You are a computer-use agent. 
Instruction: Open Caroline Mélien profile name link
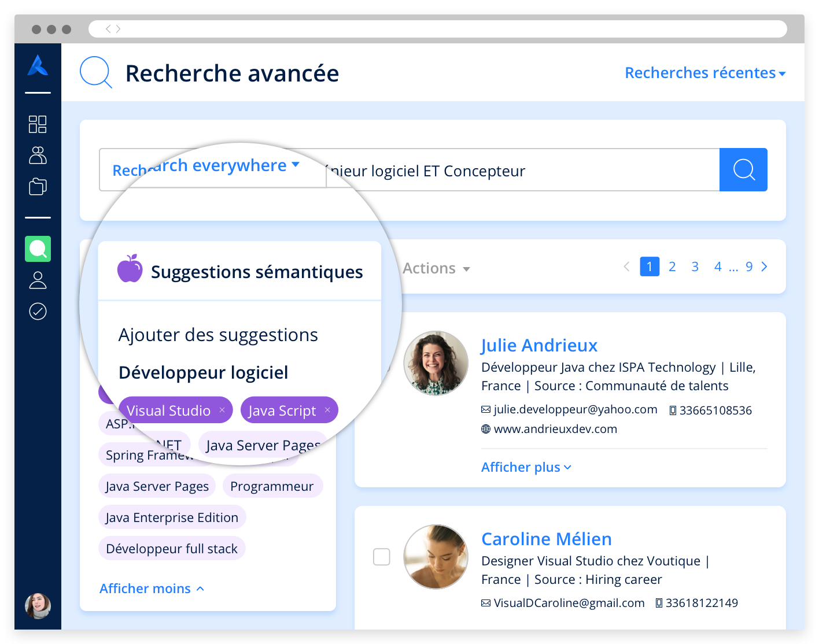tap(547, 539)
